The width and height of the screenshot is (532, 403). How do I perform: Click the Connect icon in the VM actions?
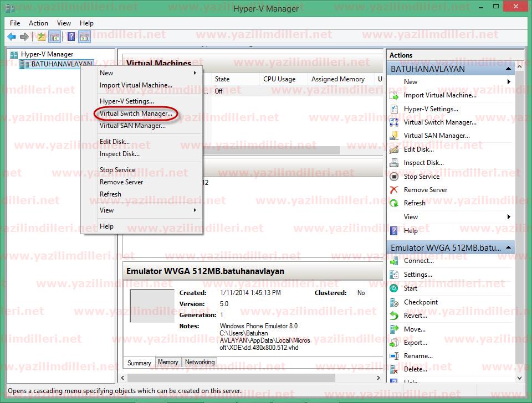[394, 261]
